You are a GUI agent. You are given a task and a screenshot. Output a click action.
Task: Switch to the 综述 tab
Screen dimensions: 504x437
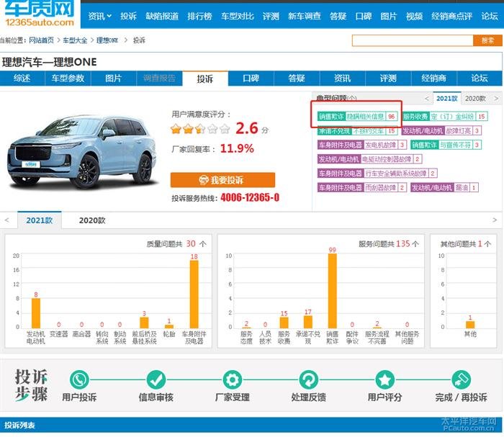pyautogui.click(x=22, y=78)
